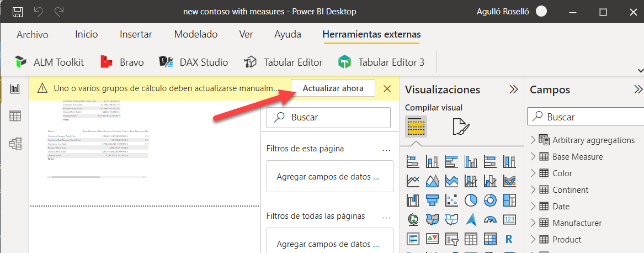The height and width of the screenshot is (253, 644).
Task: Open Tabular Editor 3
Action: click(x=381, y=62)
